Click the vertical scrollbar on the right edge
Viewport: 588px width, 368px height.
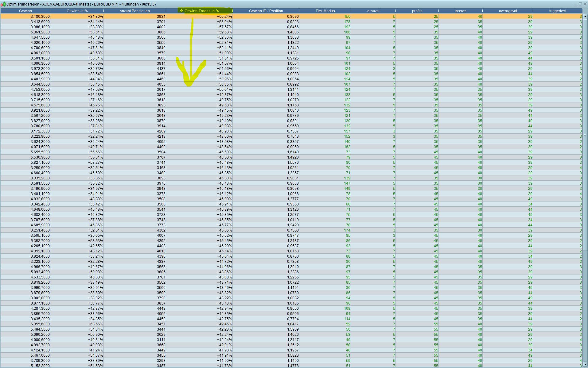585,135
